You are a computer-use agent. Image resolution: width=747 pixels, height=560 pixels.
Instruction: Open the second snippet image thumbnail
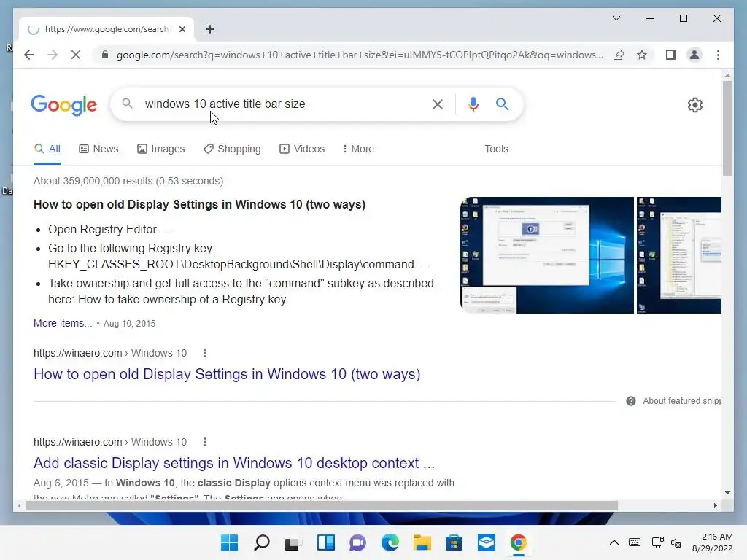pos(679,255)
